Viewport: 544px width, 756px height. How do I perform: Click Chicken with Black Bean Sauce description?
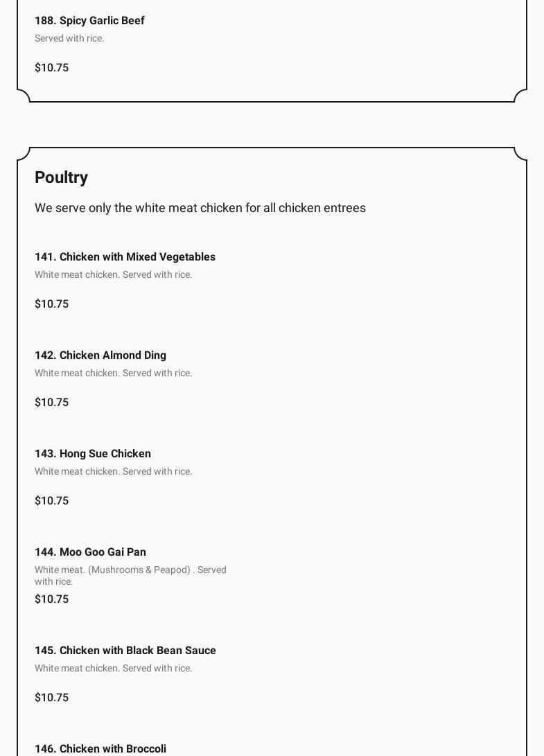coord(113,669)
